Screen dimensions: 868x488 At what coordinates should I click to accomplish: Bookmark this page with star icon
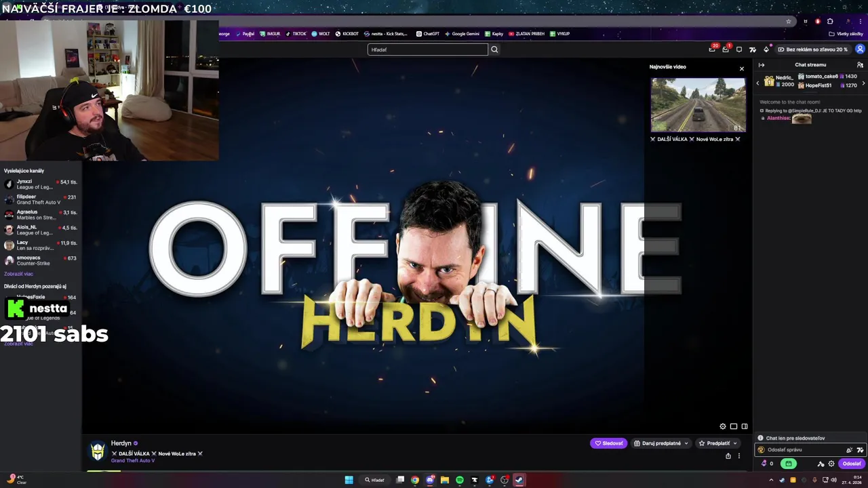point(788,21)
